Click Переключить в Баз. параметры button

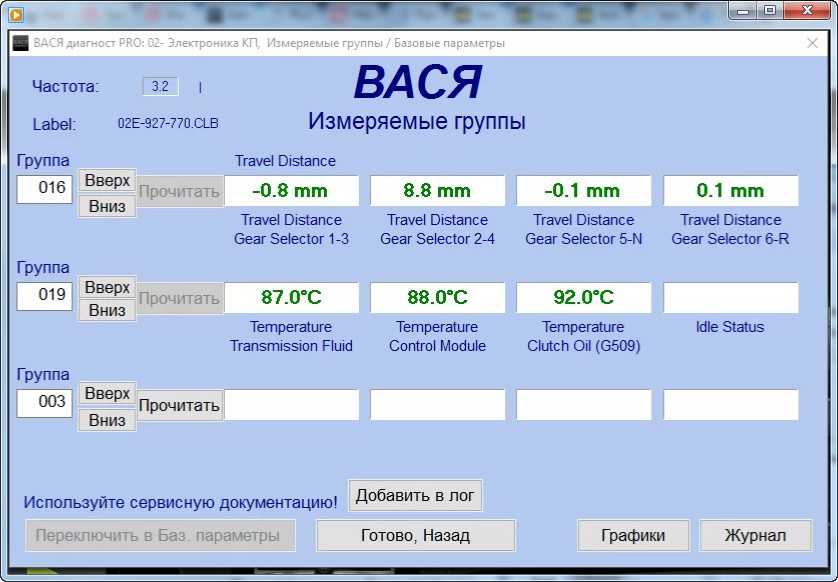click(160, 536)
